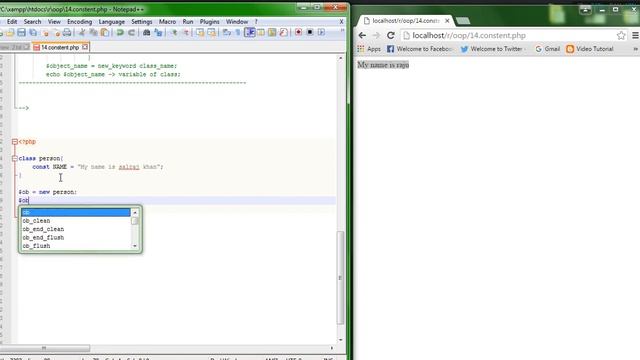
Task: Stop macro recording with the black square
Action: click(310, 32)
